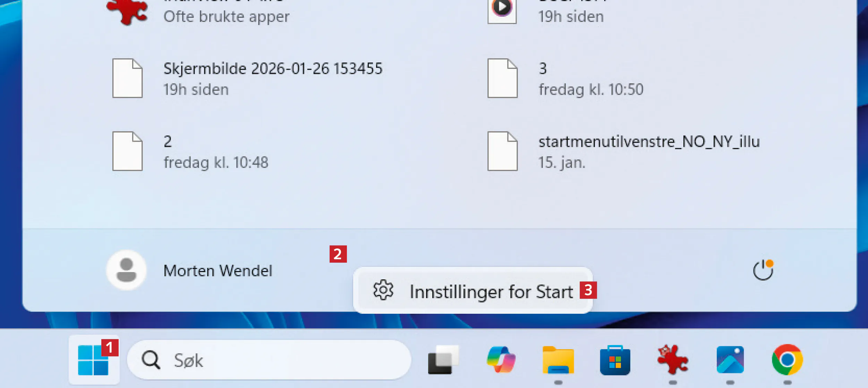
Task: Open the Morten Wendel user account
Action: tap(218, 271)
